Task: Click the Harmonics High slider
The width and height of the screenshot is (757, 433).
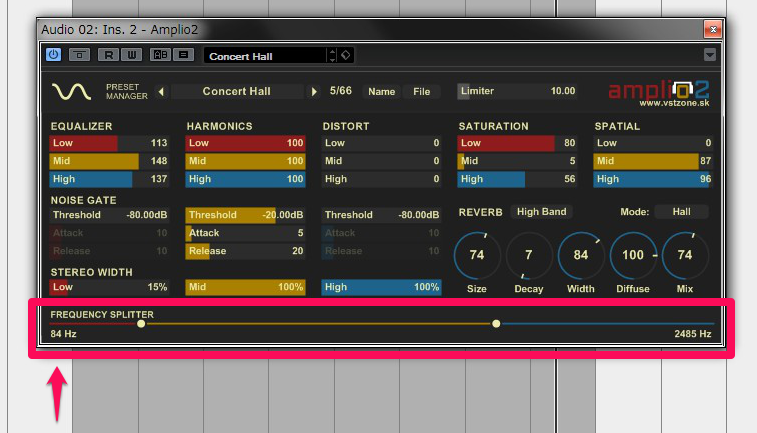Action: (245, 179)
